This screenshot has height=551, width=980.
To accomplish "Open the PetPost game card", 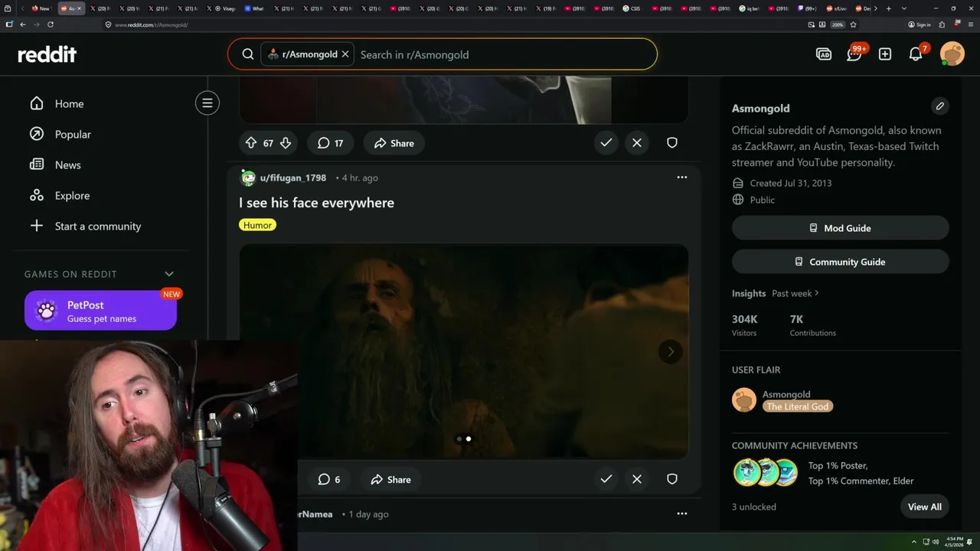I will (100, 311).
